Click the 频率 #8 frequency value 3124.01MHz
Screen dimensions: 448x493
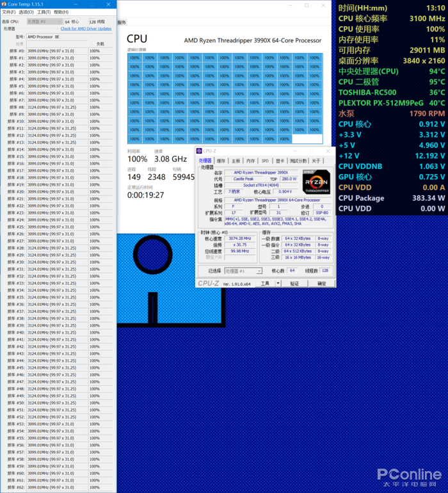57,107
